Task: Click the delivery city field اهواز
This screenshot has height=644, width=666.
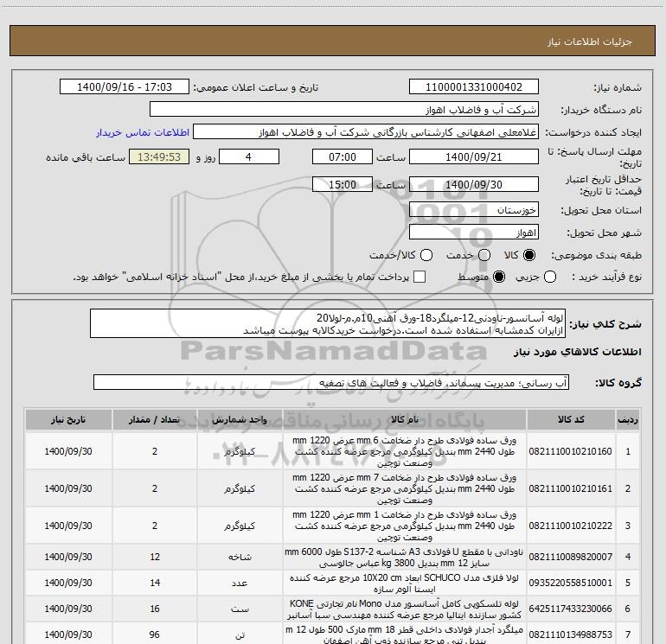Action: click(x=474, y=233)
